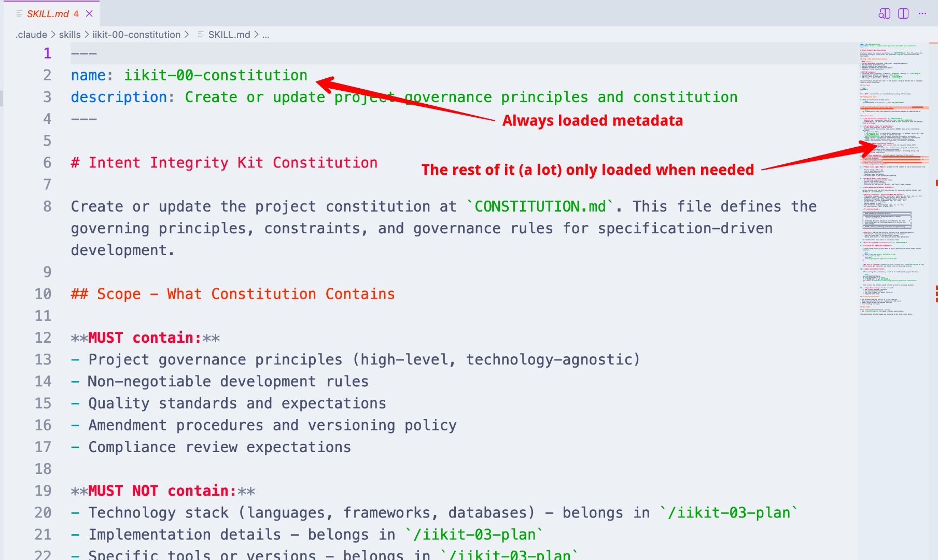Click line number 1 in the gutter
Image resolution: width=938 pixels, height=560 pixels.
click(x=47, y=53)
